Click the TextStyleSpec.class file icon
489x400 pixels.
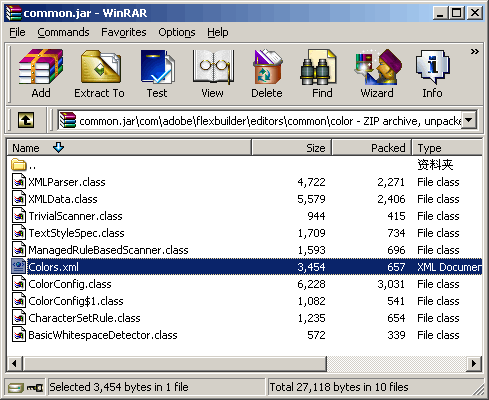coord(19,233)
